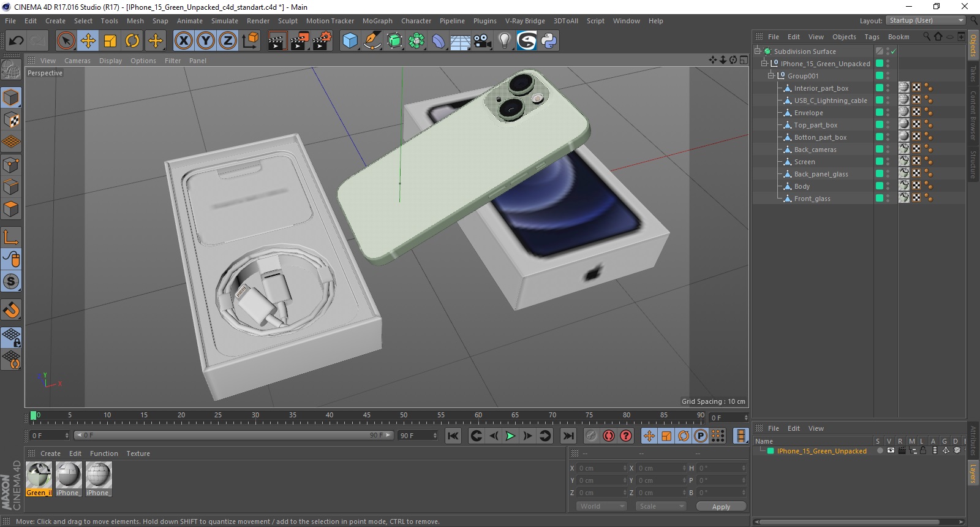Toggle visibility dots for Envelope object
Image resolution: width=980 pixels, height=527 pixels.
point(888,113)
